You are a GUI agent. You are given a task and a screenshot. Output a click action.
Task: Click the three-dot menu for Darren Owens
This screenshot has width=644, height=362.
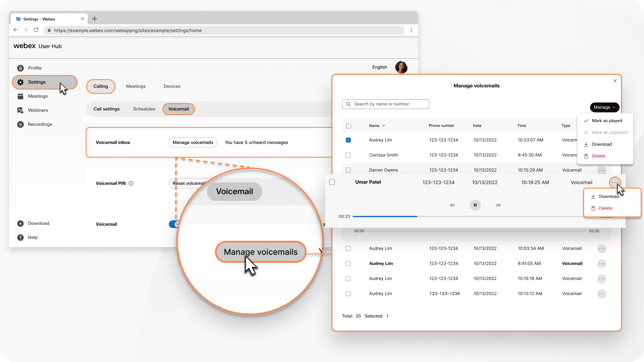[602, 169]
